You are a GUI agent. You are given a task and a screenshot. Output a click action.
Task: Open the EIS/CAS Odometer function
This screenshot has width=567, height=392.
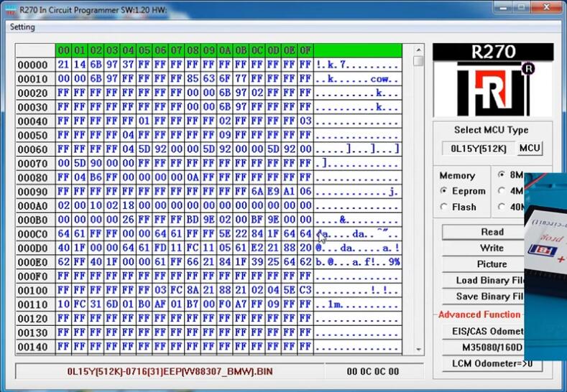pos(484,331)
